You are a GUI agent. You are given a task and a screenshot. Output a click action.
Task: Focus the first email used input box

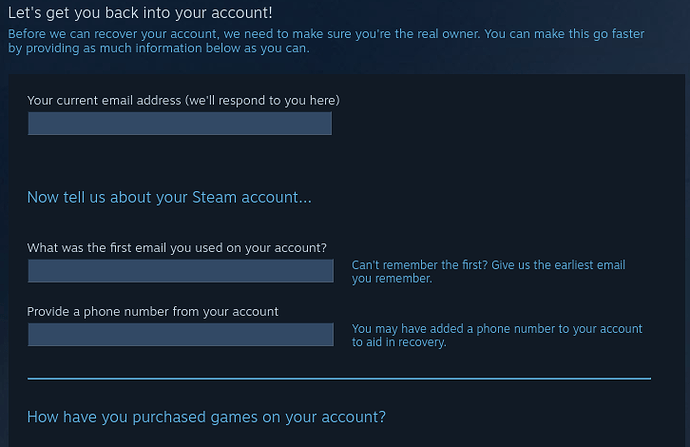pos(180,271)
